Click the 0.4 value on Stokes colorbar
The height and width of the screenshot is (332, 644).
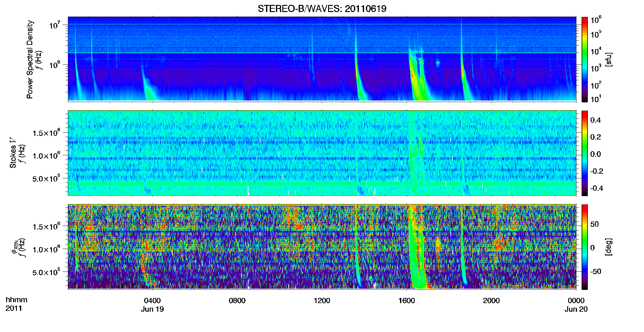[595, 120]
